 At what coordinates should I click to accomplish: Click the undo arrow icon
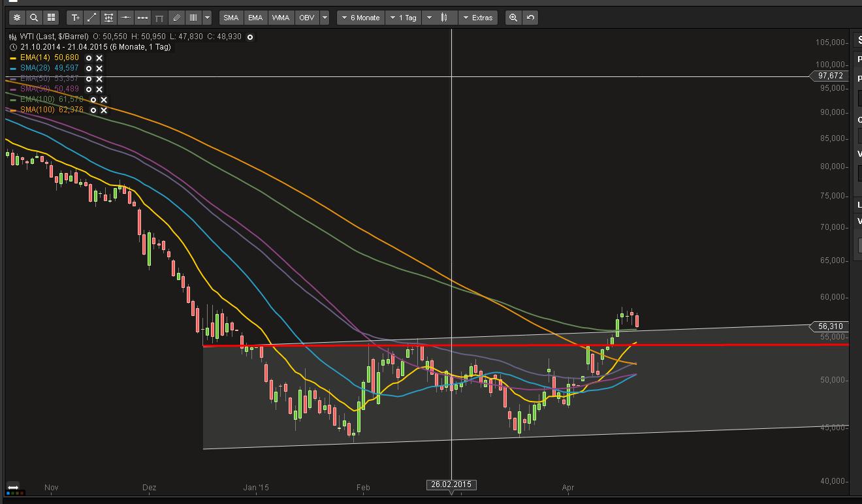[x=530, y=18]
